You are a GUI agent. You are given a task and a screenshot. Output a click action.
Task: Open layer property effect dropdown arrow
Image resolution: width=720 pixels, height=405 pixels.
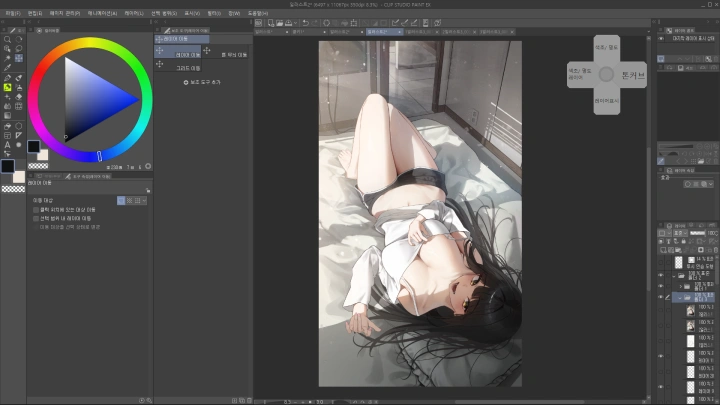click(711, 184)
